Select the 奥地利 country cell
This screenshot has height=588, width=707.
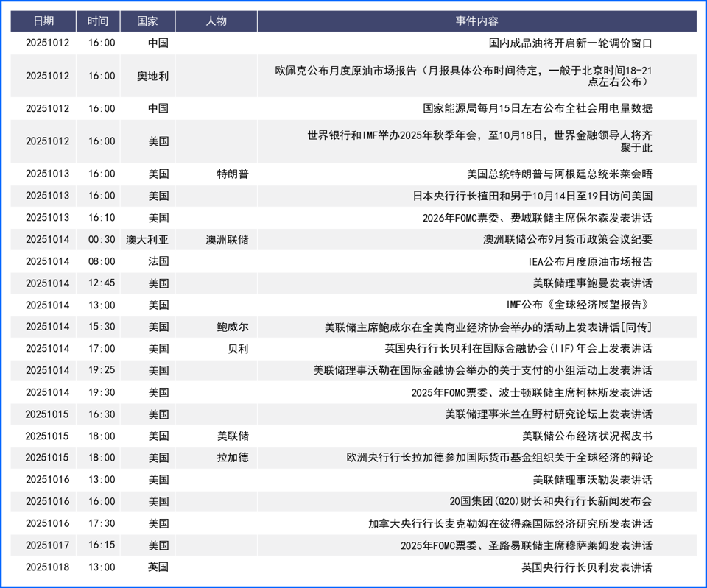152,76
